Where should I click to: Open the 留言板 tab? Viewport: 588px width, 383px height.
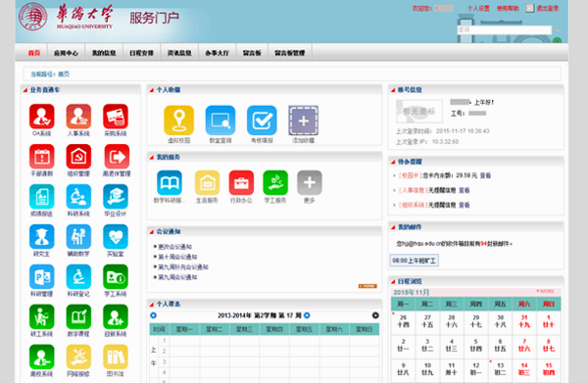(252, 53)
